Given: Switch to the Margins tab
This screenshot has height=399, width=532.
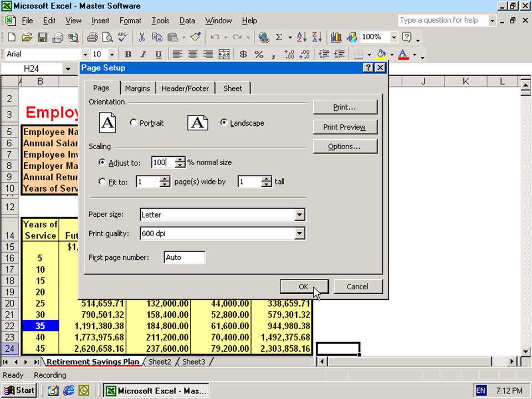Looking at the screenshot, I should pyautogui.click(x=137, y=89).
